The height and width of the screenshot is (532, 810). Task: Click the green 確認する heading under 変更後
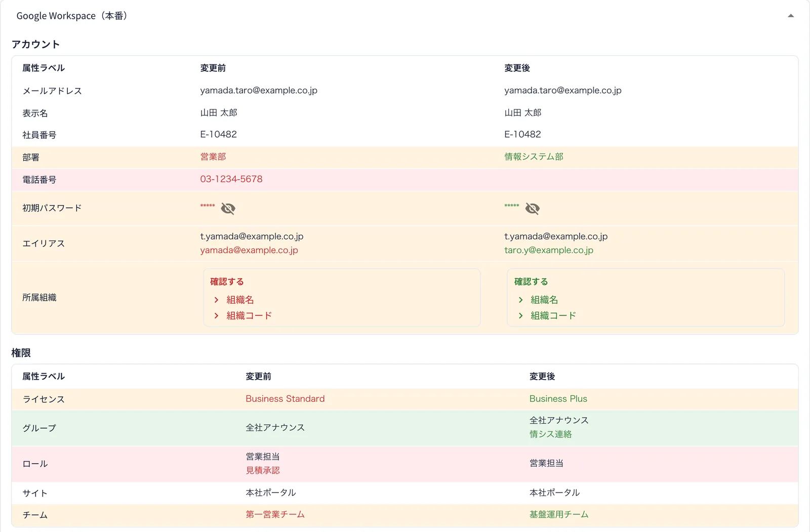pos(531,281)
